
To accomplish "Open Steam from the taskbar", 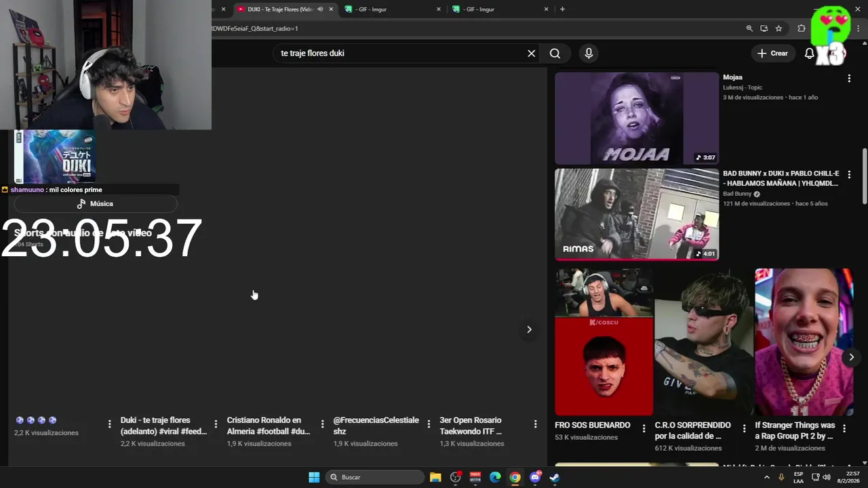I will click(555, 477).
